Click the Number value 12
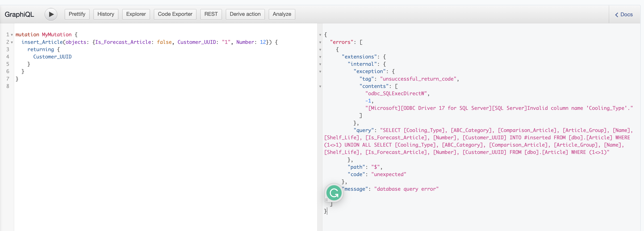The height and width of the screenshot is (231, 644). [263, 42]
